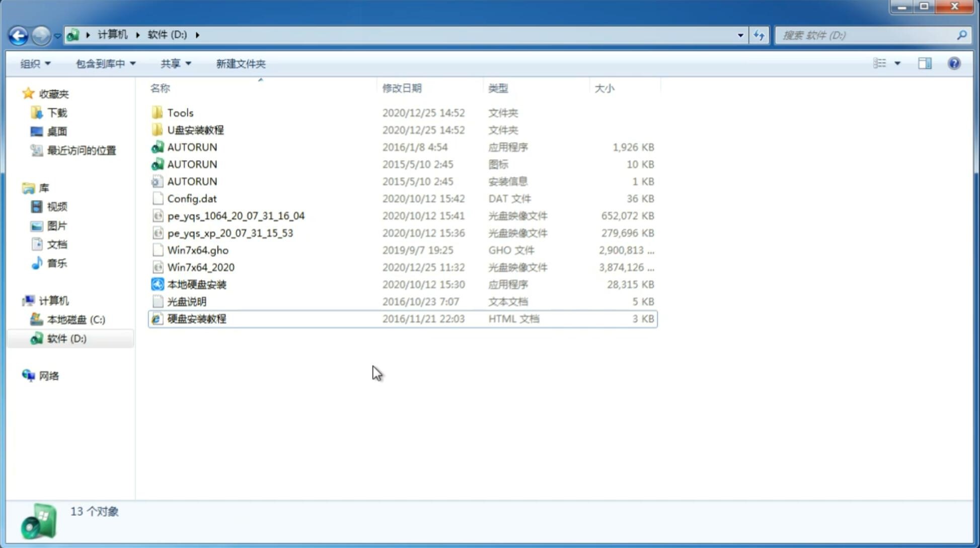Open 光盘说明 text document
The width and height of the screenshot is (980, 548).
pos(186,301)
